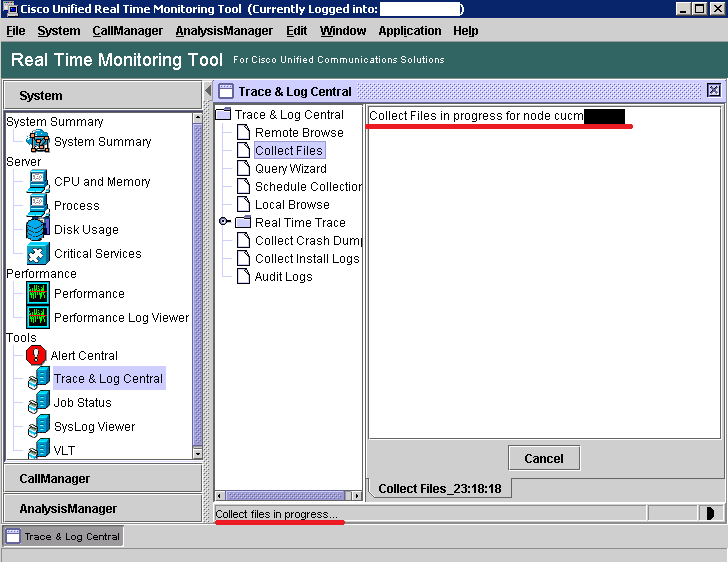Image resolution: width=728 pixels, height=562 pixels.
Task: Click the window icon in Trace & Log Central title bar
Action: tap(226, 91)
